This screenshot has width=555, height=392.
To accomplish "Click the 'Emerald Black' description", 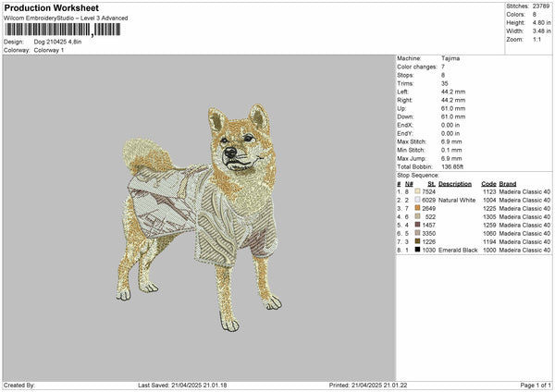I will point(458,251).
